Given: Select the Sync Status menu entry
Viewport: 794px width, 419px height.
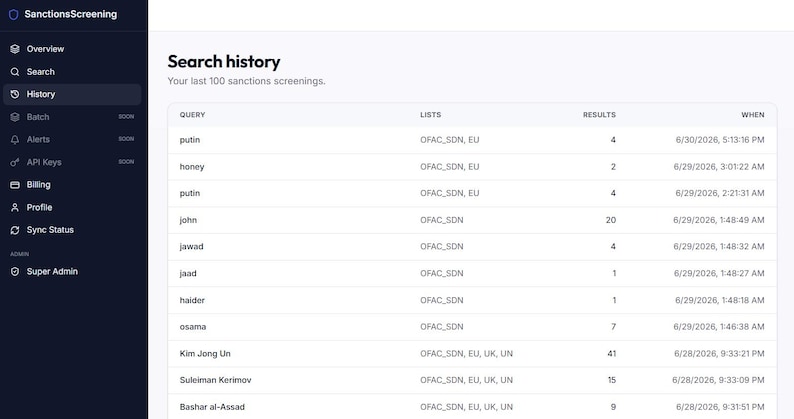Looking at the screenshot, I should coord(72,230).
